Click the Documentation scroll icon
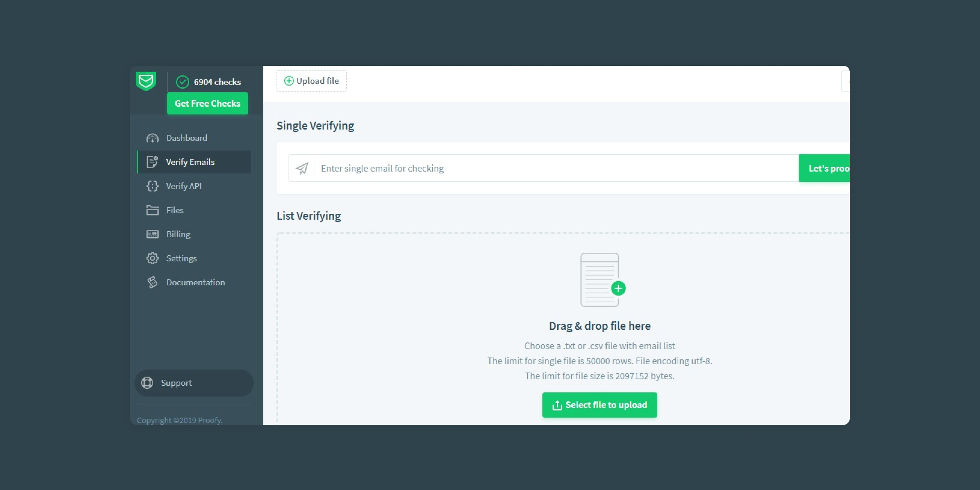Viewport: 980px width, 490px height. tap(152, 282)
